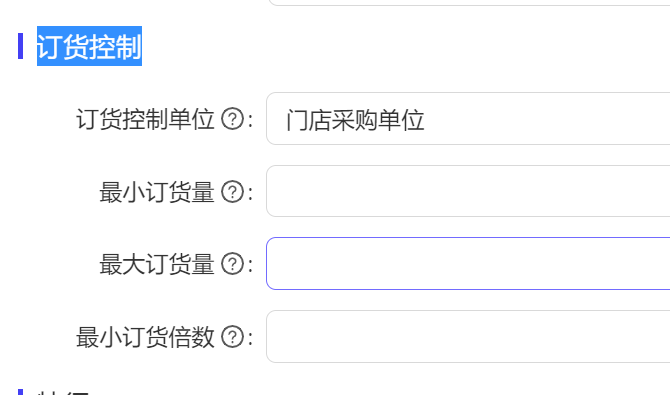670x395 pixels.
Task: Click the highlighted 订货控制 section heading
Action: point(89,46)
